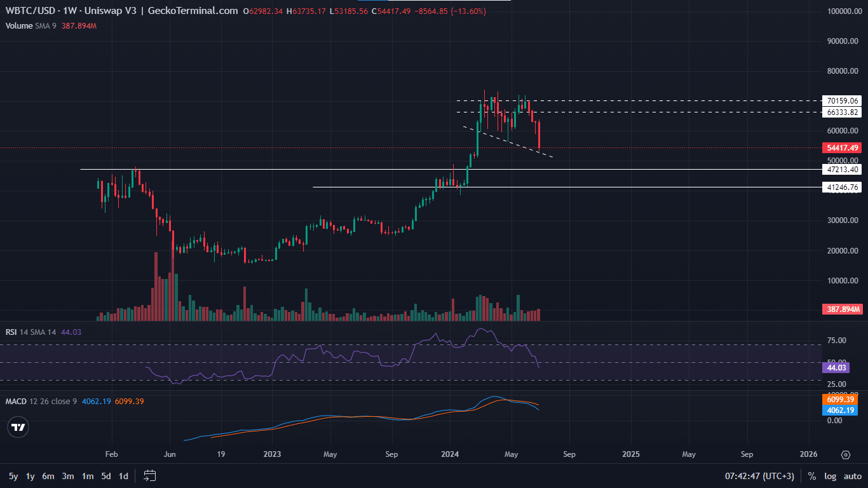The height and width of the screenshot is (488, 868).
Task: Click the TradingView logo icon
Action: [x=19, y=428]
